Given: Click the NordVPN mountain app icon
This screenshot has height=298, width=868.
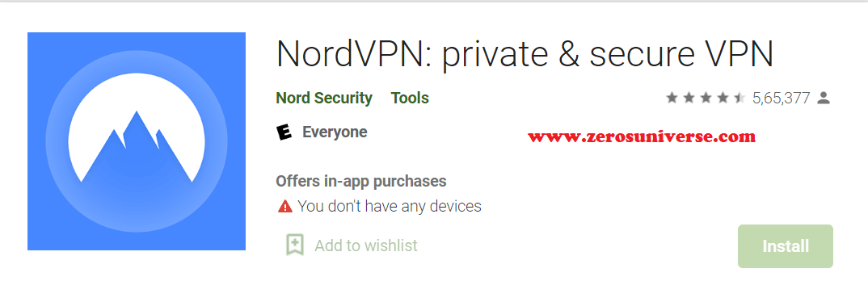Looking at the screenshot, I should coord(136,141).
